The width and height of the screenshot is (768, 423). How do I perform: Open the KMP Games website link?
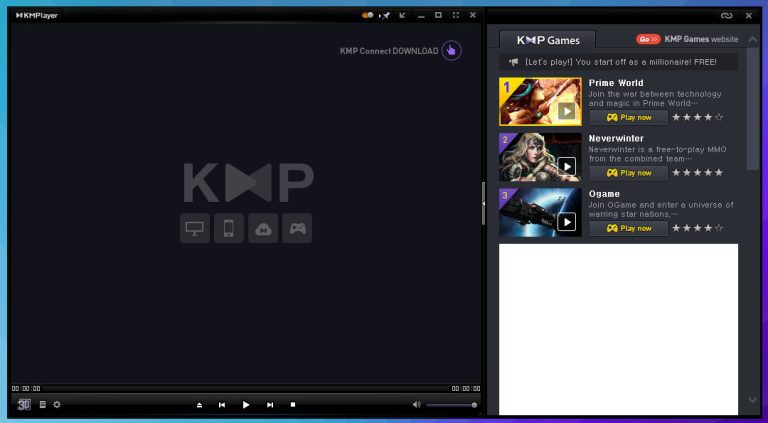[x=701, y=39]
